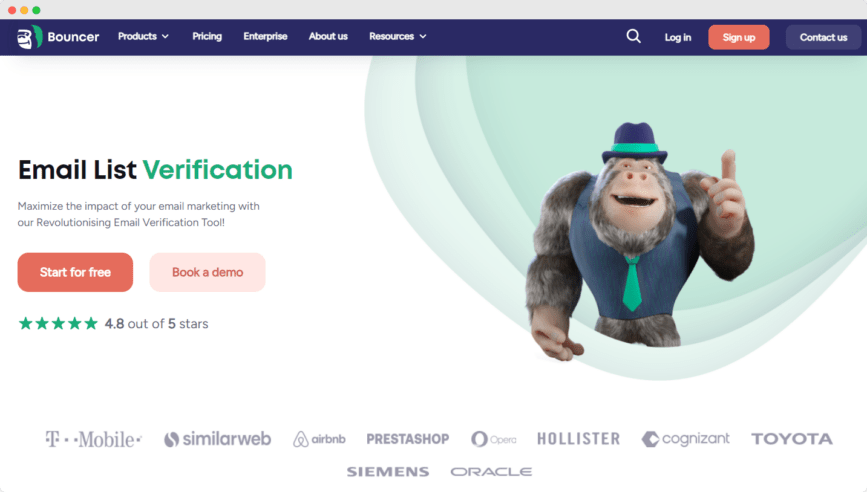Click the cognizant logo
The width and height of the screenshot is (867, 492).
click(685, 439)
